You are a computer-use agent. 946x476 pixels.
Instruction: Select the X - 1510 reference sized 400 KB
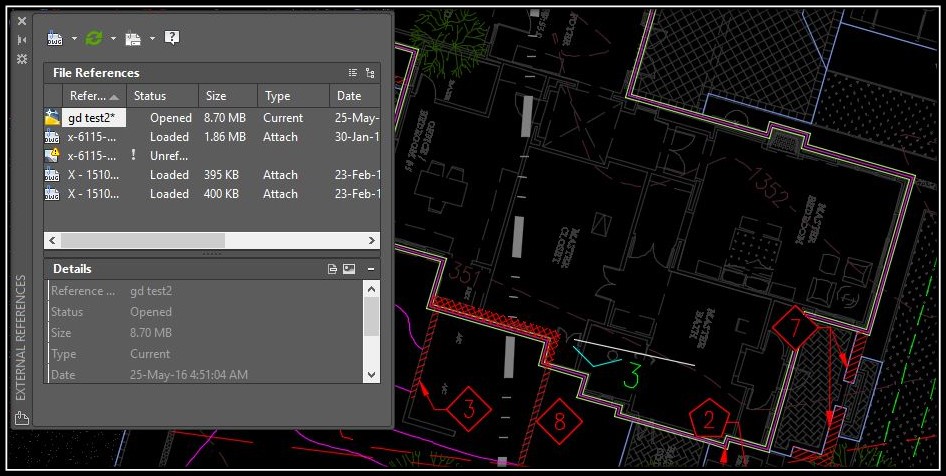point(212,194)
